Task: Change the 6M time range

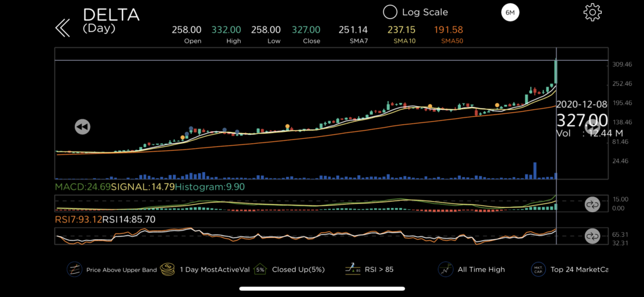Action: coord(509,13)
